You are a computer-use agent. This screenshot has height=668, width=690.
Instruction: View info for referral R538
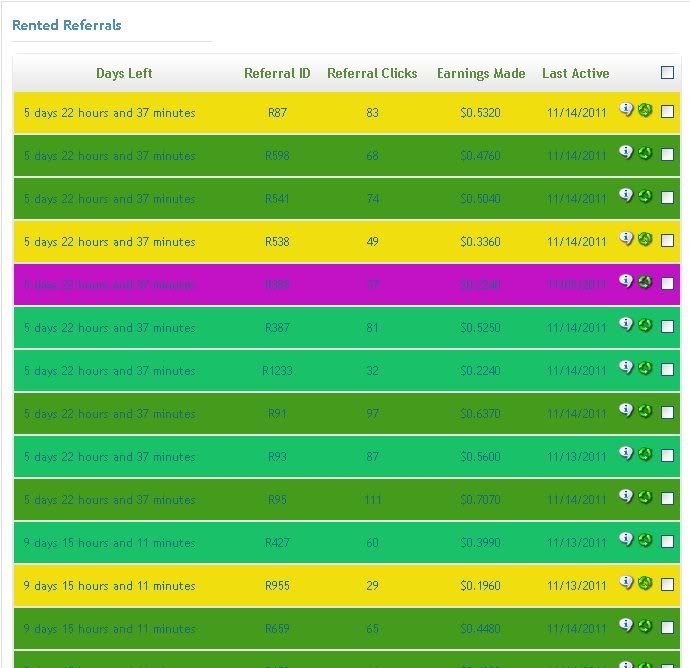(x=626, y=238)
